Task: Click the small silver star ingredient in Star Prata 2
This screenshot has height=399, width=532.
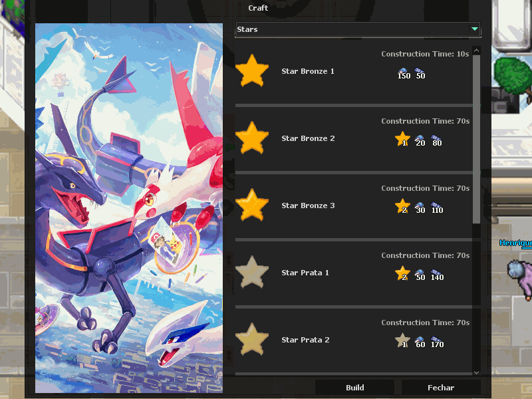Action: [x=402, y=340]
